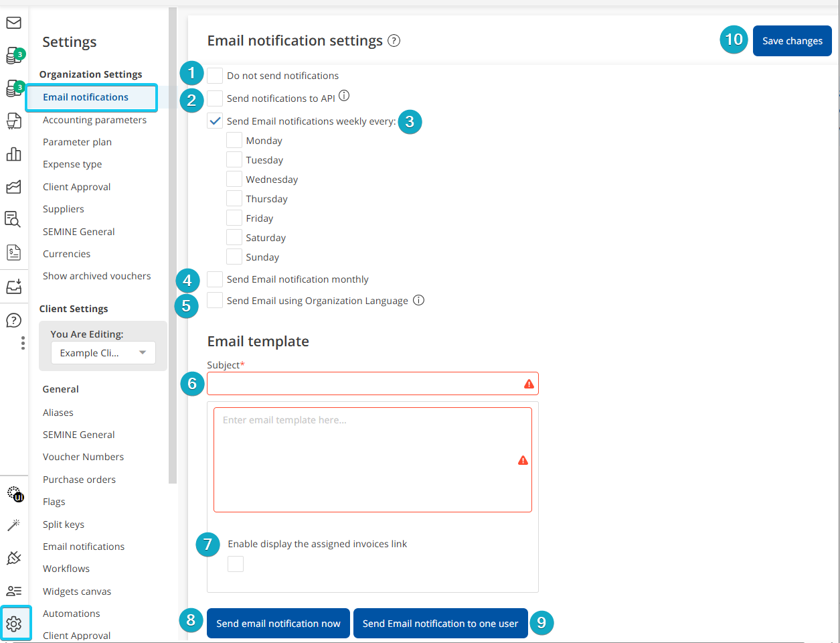The width and height of the screenshot is (840, 643).
Task: Open the list search magnifier icon
Action: [x=13, y=219]
